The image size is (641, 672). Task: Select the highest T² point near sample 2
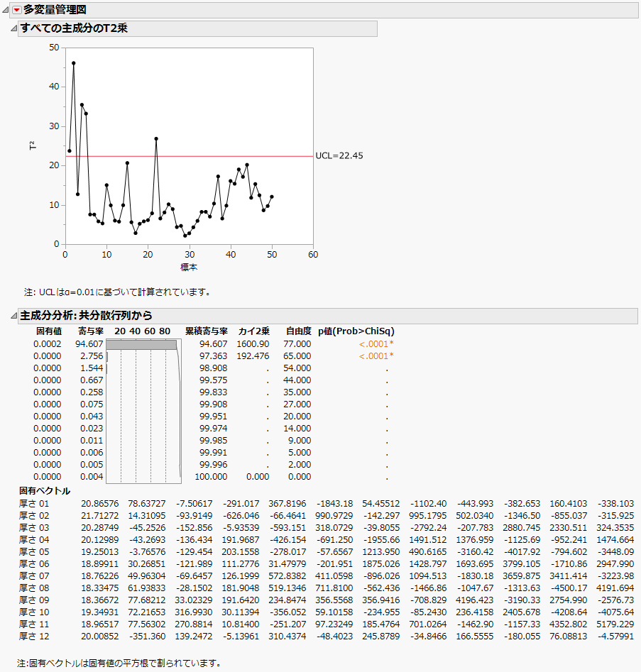click(74, 64)
